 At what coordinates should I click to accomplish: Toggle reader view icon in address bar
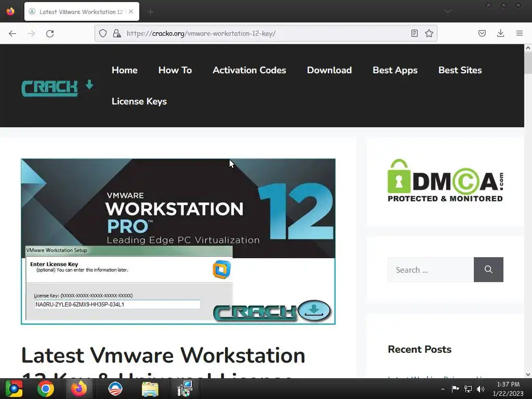tap(414, 33)
